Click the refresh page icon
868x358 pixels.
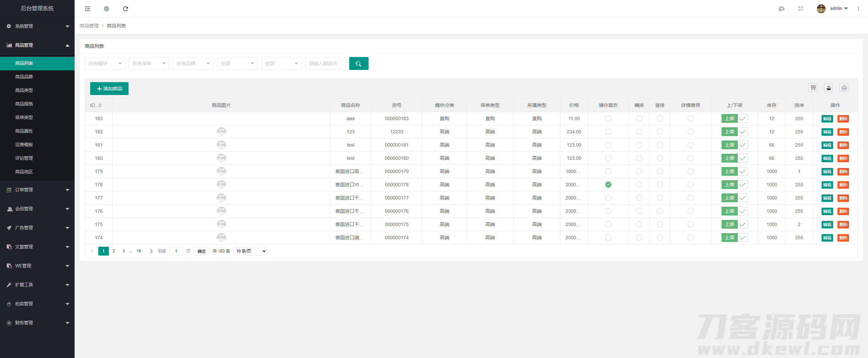point(125,9)
